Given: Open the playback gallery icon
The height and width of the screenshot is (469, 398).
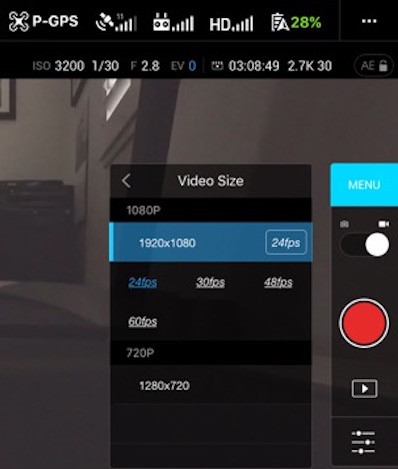Looking at the screenshot, I should (364, 388).
